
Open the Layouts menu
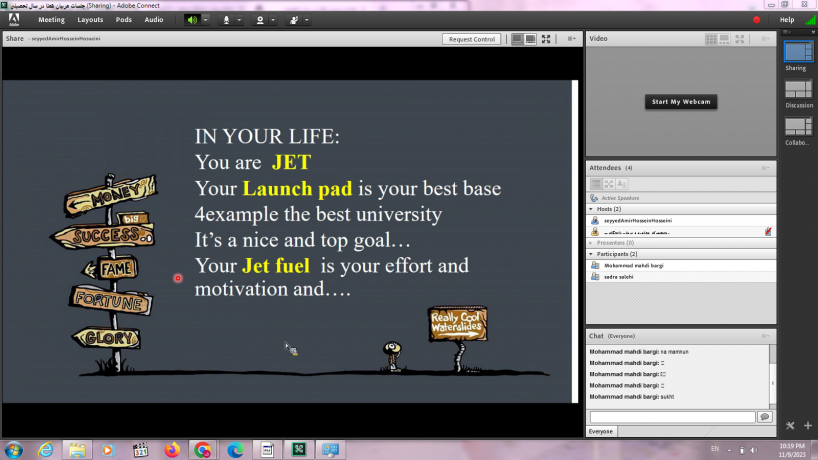(90, 20)
